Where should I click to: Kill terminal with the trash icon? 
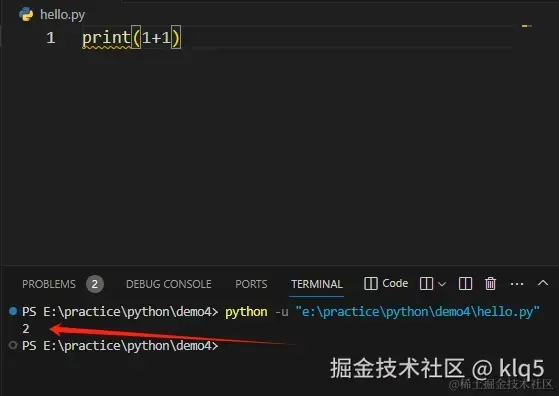(x=490, y=283)
